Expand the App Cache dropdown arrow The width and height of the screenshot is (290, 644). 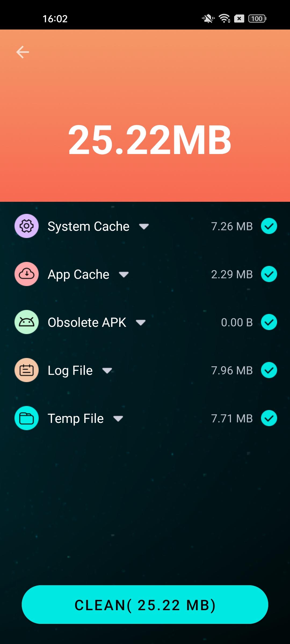coord(124,275)
